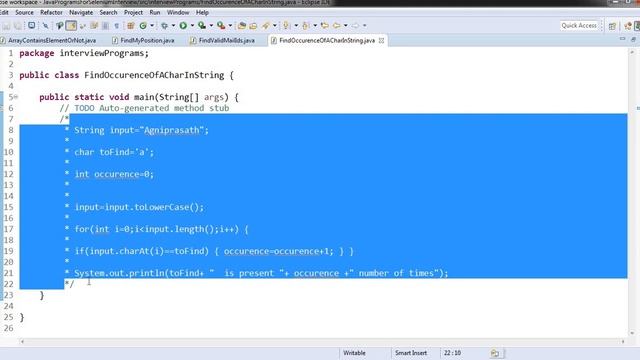The height and width of the screenshot is (360, 640).
Task: Click the class name FindOccurenceOfACharInString in code
Action: coord(154,75)
